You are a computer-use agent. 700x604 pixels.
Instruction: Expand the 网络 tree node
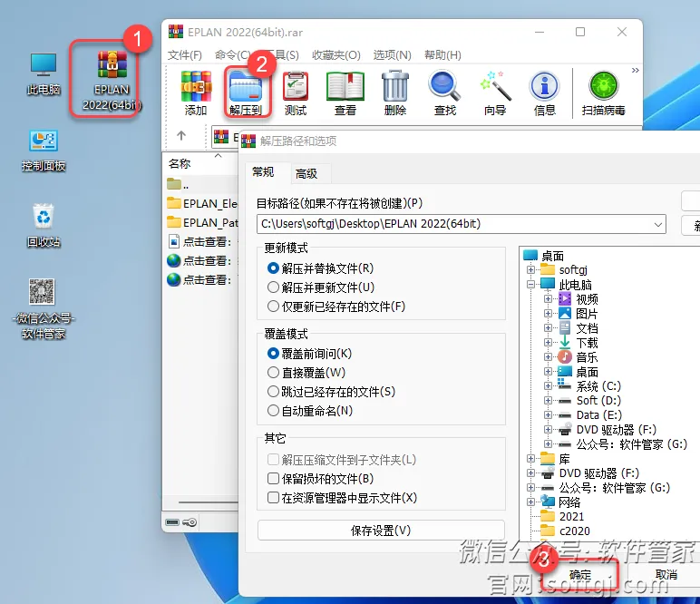click(x=530, y=502)
